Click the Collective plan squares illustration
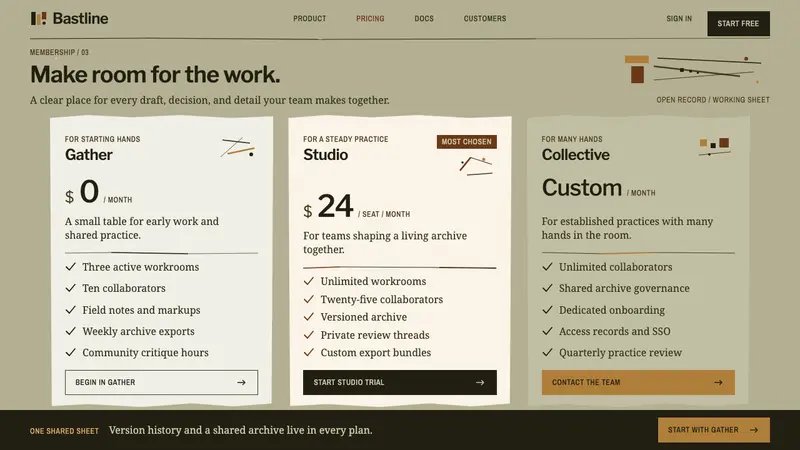This screenshot has height=450, width=800. (x=715, y=146)
